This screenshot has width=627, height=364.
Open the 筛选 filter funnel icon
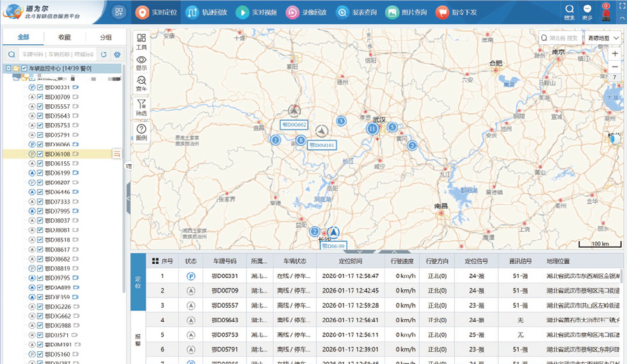[141, 104]
